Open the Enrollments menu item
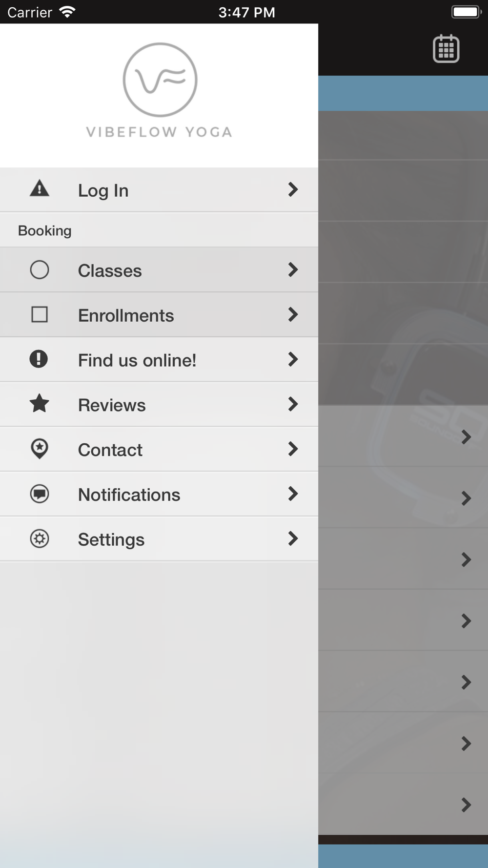This screenshot has width=488, height=868. tap(159, 315)
